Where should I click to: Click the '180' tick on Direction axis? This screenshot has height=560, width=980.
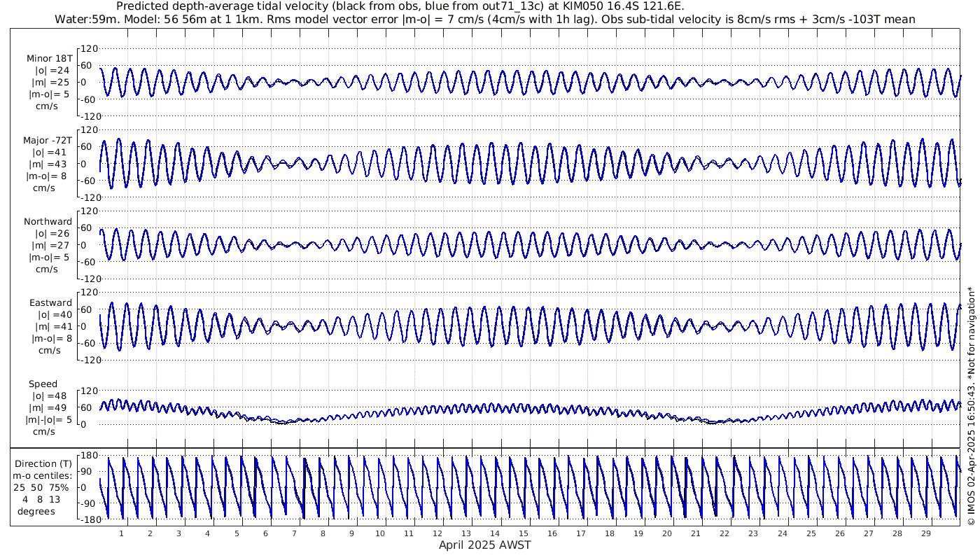click(87, 456)
